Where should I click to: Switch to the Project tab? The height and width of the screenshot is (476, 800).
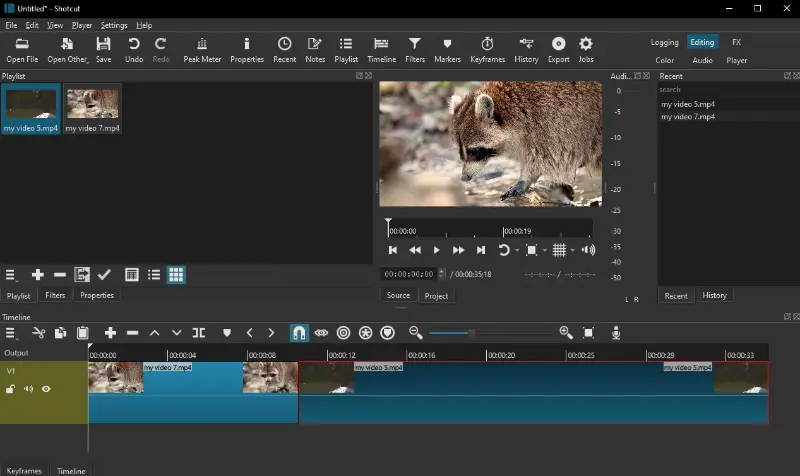[x=436, y=296]
